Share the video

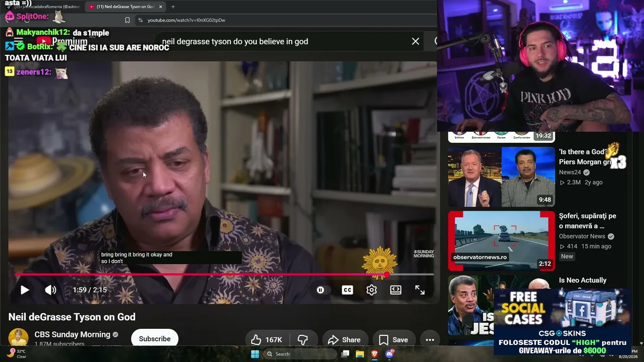pyautogui.click(x=344, y=340)
